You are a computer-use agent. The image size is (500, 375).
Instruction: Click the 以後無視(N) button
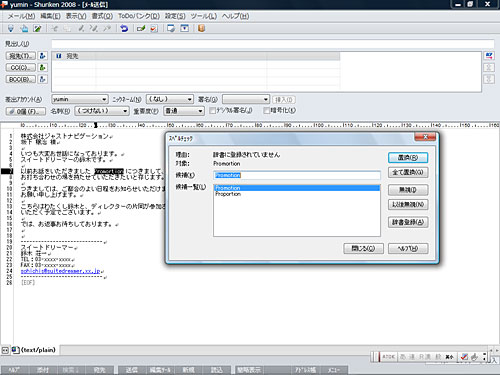(x=408, y=204)
